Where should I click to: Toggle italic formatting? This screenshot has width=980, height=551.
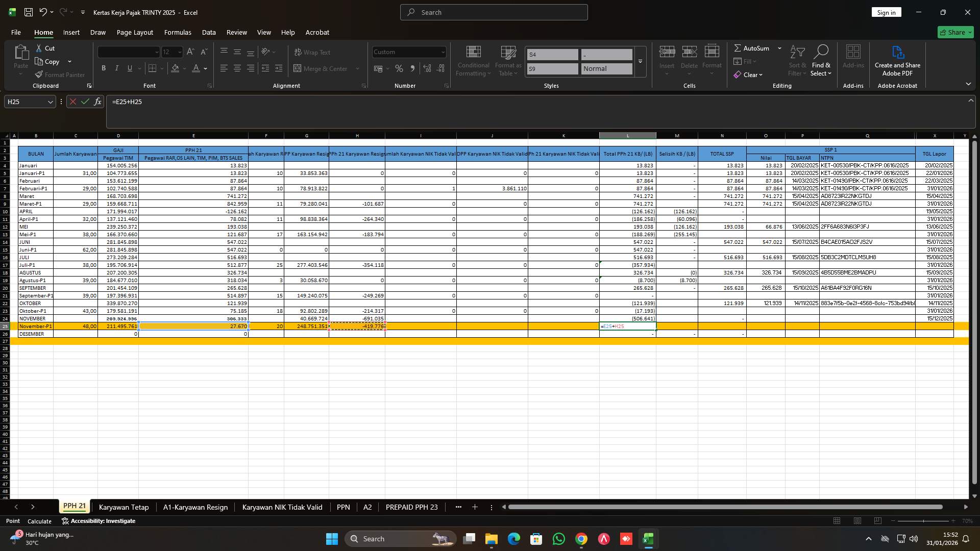[x=116, y=68]
